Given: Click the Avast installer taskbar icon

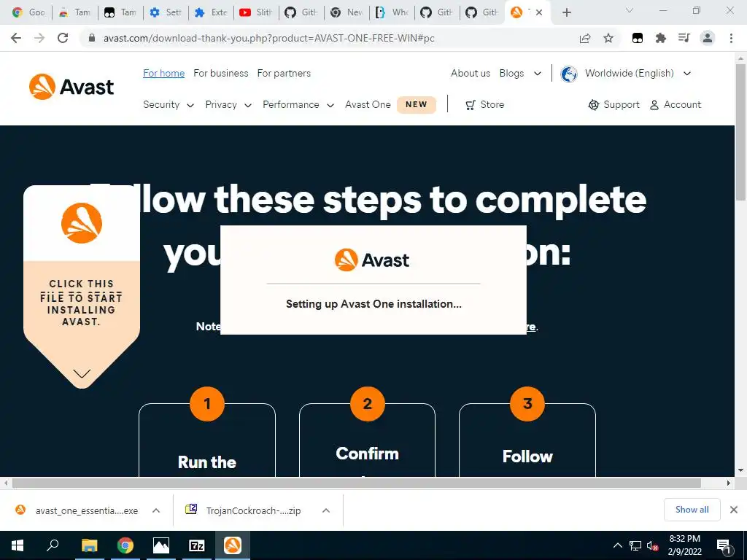Looking at the screenshot, I should tap(233, 545).
